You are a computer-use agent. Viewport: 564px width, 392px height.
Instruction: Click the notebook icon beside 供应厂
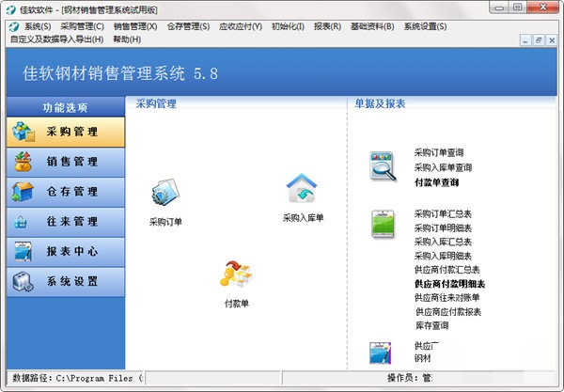[x=380, y=353]
